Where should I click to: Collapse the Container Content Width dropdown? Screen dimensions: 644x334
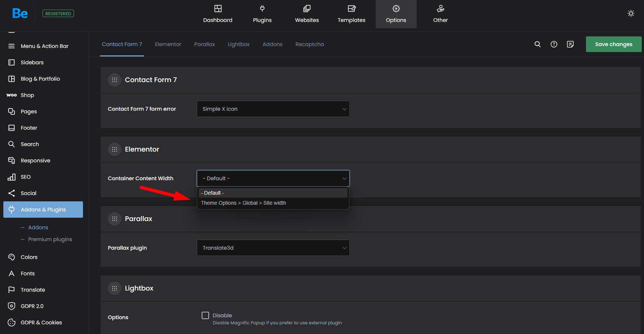pos(273,178)
